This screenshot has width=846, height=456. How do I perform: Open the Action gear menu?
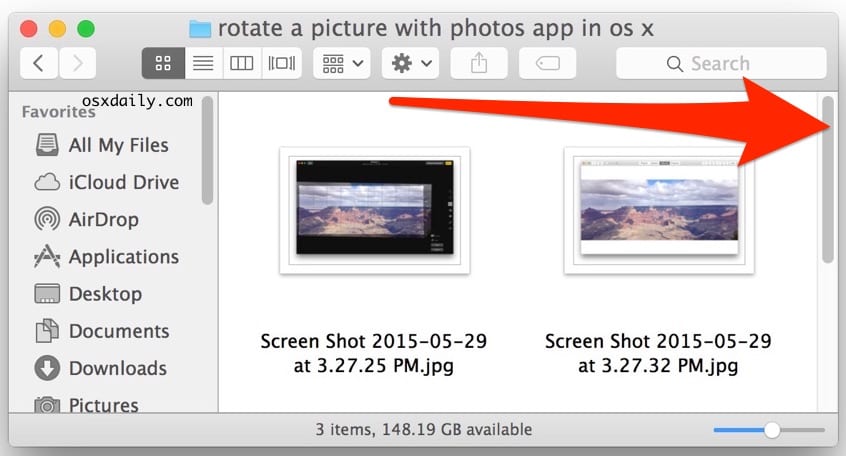412,64
